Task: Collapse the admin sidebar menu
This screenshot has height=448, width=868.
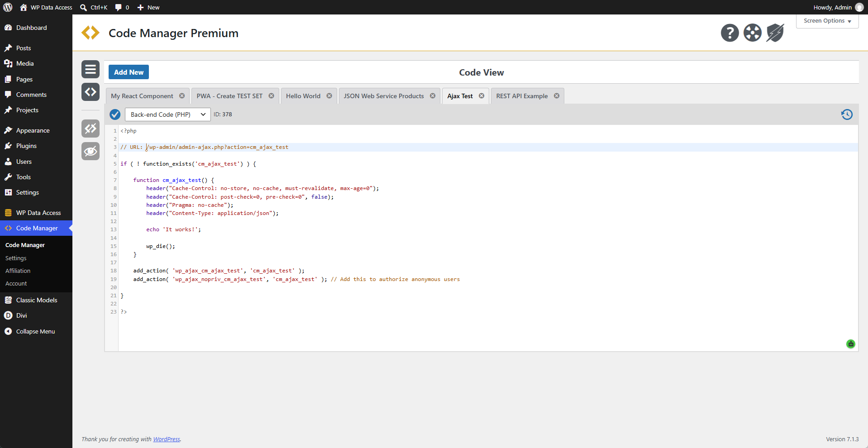Action: (36, 331)
